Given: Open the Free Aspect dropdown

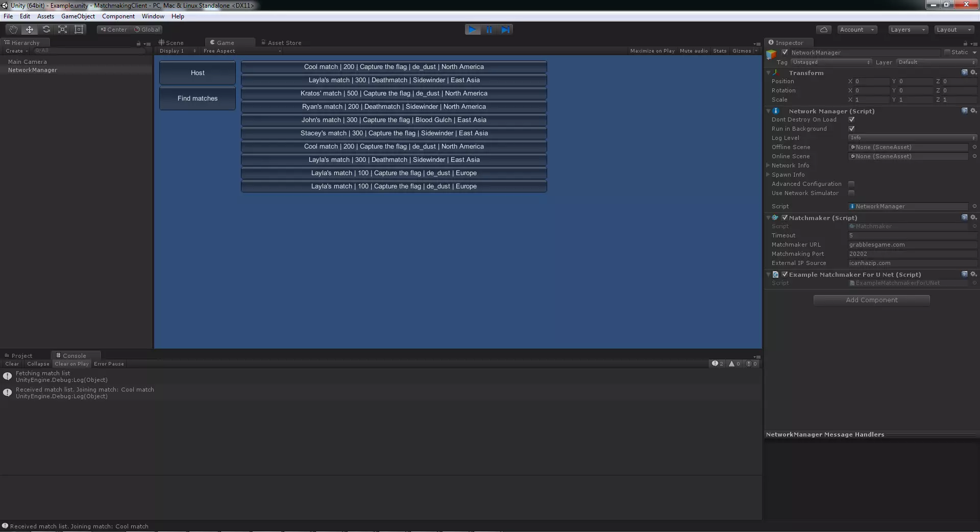Looking at the screenshot, I should (242, 51).
